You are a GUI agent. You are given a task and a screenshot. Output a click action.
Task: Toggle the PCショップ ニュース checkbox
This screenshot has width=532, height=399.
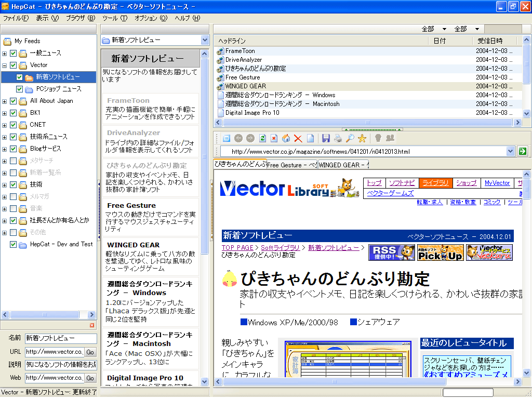coord(19,89)
